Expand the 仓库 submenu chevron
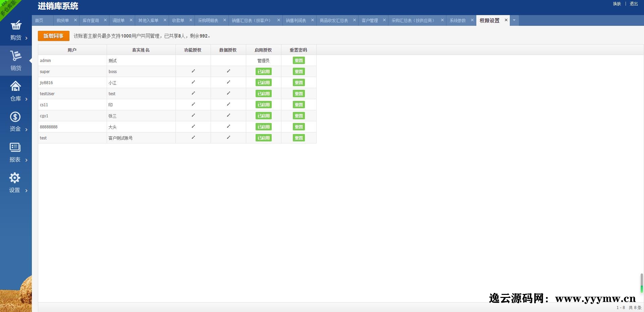The image size is (644, 312). click(x=26, y=99)
